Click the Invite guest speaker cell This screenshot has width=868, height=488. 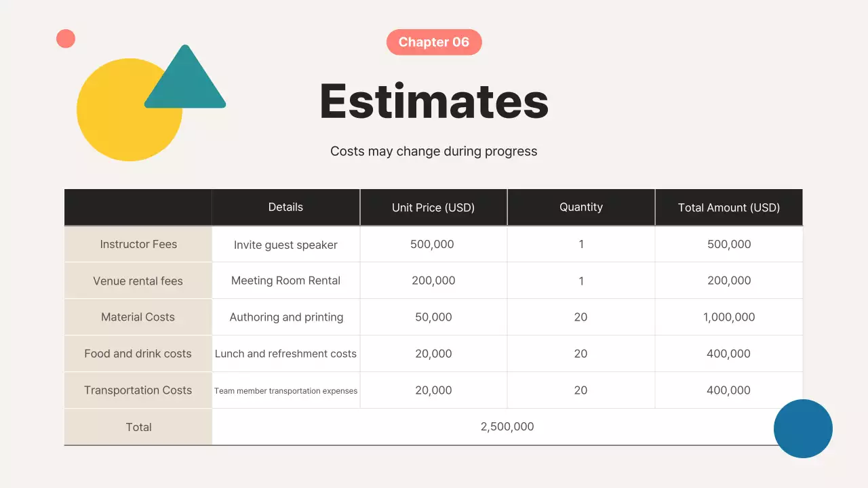pyautogui.click(x=285, y=245)
